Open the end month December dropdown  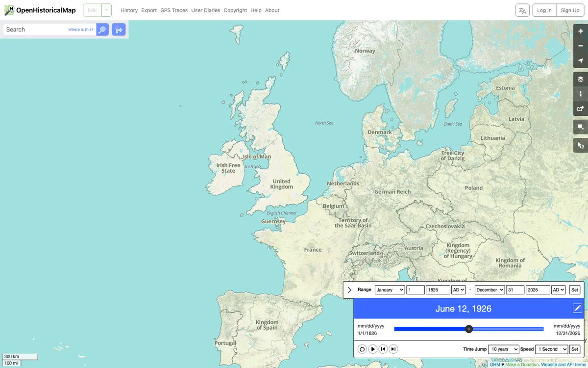pyautogui.click(x=490, y=290)
